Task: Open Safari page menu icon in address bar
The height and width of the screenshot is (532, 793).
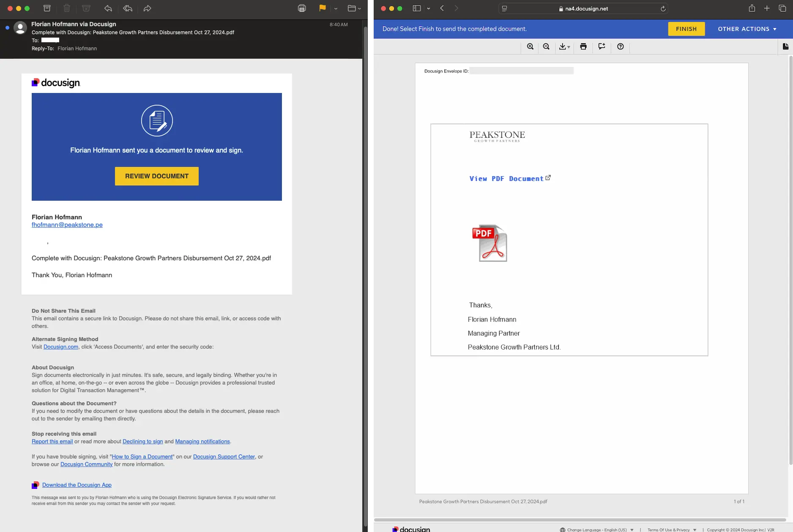Action: 504,8
